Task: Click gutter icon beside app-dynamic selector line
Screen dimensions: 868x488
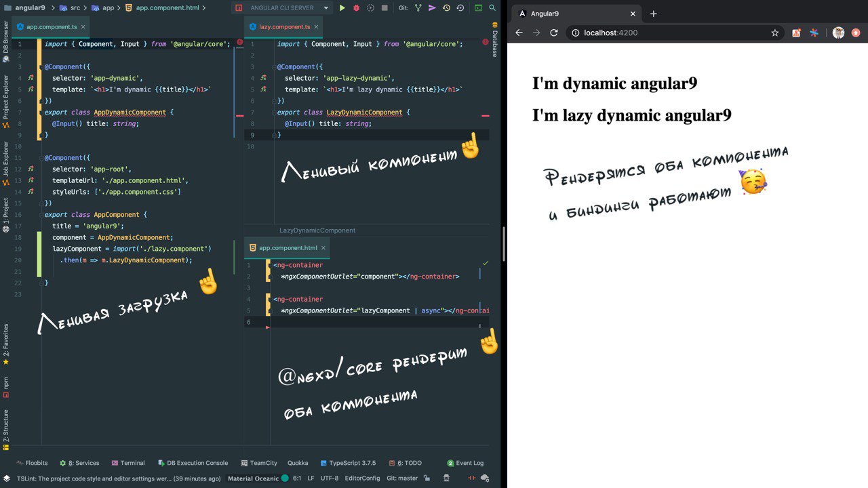Action: [x=31, y=78]
